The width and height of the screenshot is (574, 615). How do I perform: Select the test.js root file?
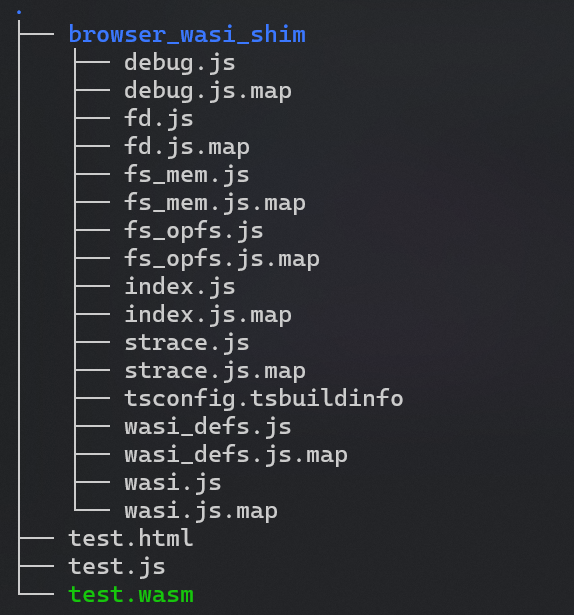click(x=117, y=567)
